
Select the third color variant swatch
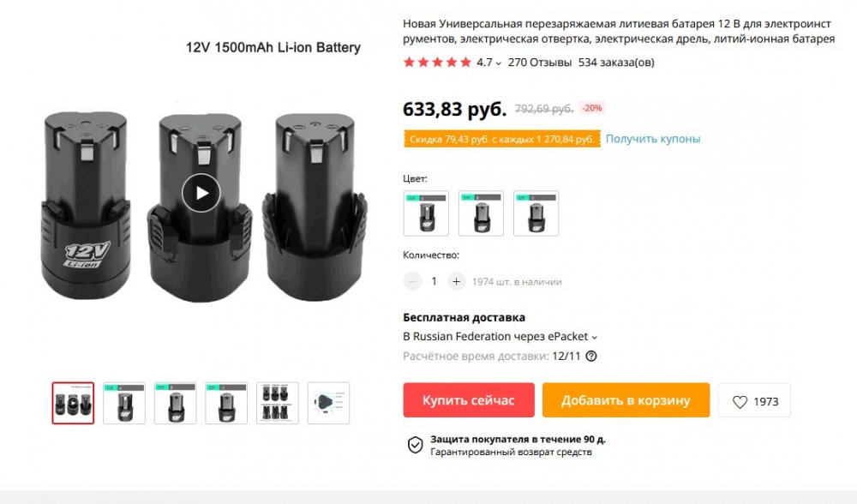536,213
